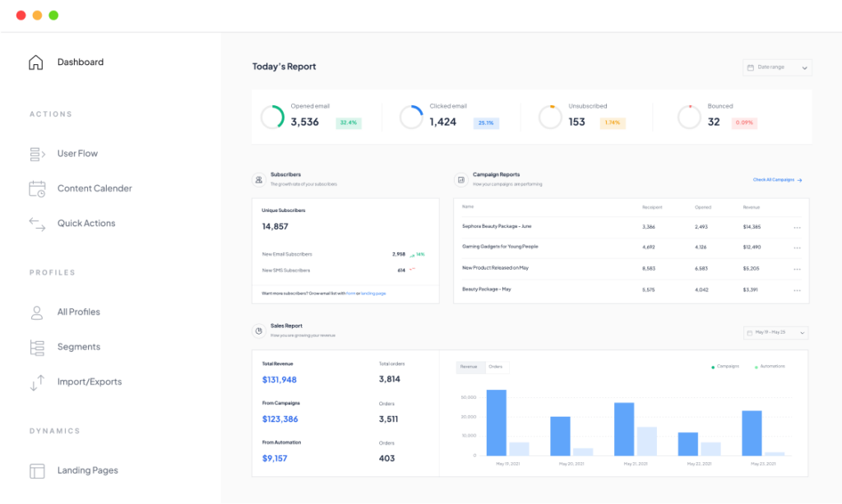Select the Import/Exports arrows icon
Viewport: 842px width, 504px height.
tap(37, 382)
